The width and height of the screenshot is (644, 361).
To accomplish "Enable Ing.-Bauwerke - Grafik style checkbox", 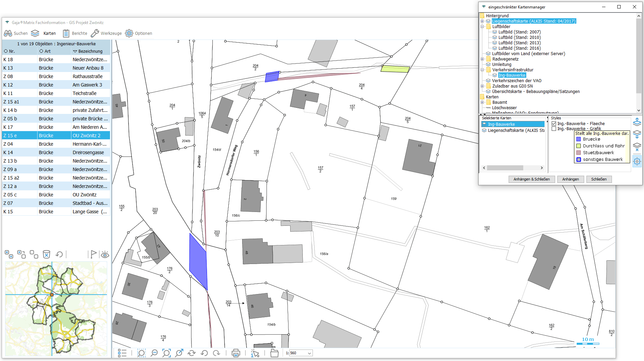I will 554,129.
